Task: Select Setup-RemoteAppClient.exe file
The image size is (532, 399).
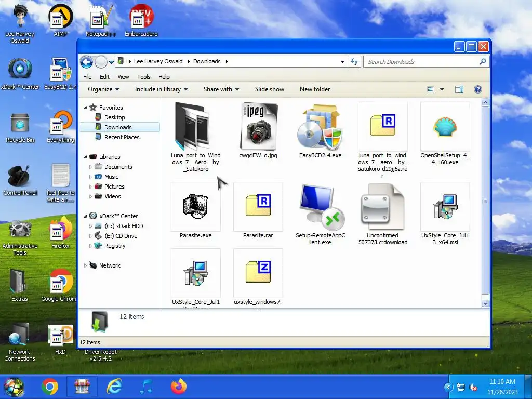Action: pos(320,214)
